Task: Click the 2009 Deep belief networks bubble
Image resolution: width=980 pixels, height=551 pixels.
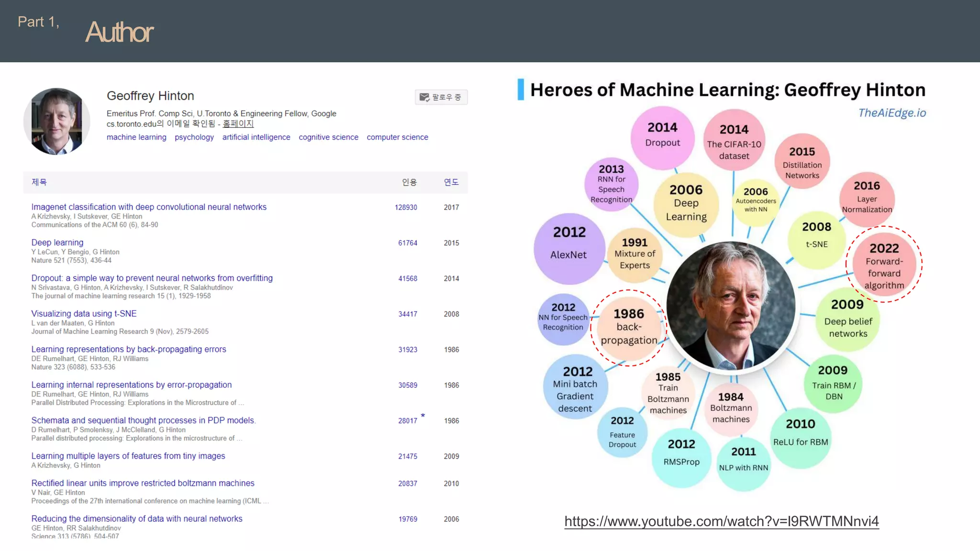Action: coord(848,320)
